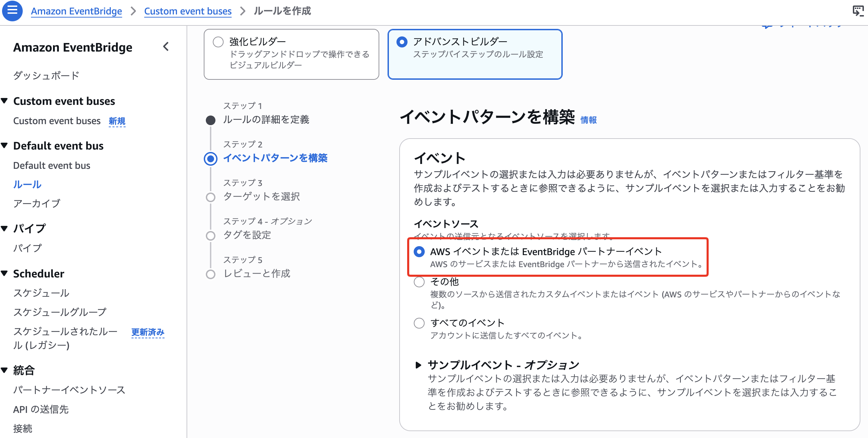Collapse the Custom event buses section
868x438 pixels.
click(4, 101)
